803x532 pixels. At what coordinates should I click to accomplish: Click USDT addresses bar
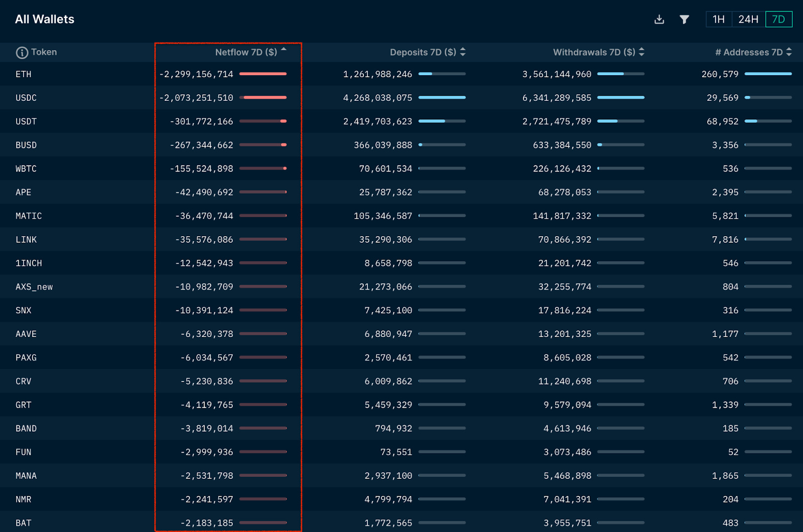point(768,121)
